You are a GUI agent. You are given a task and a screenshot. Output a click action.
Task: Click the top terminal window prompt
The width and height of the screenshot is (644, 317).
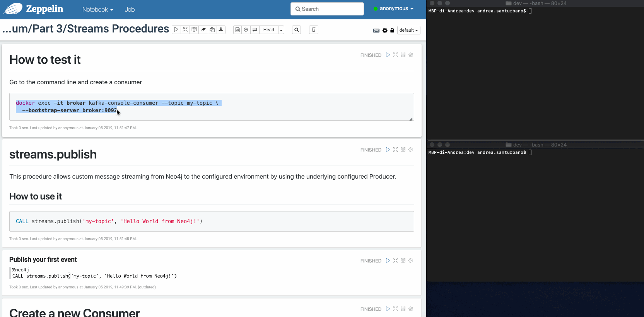click(480, 11)
